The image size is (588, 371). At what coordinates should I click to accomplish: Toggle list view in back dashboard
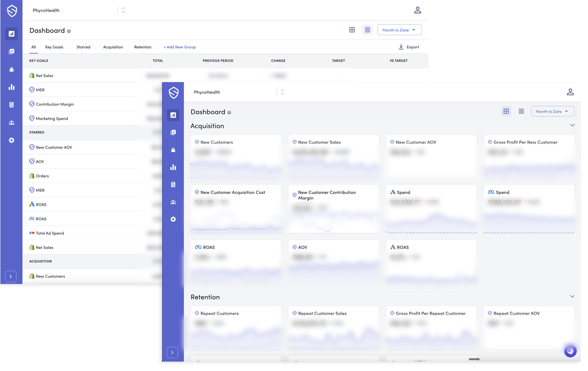tap(367, 30)
